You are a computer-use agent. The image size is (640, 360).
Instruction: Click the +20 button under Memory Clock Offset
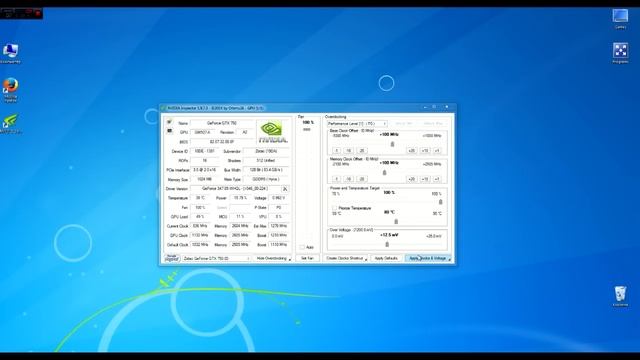(411, 179)
